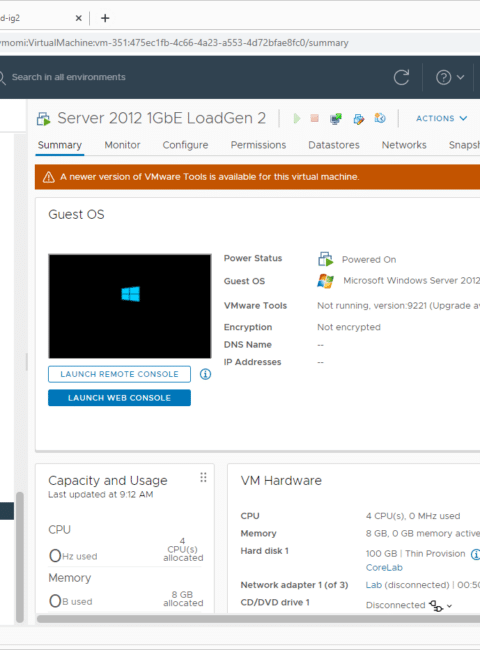This screenshot has height=650, width=480.
Task: Click the 'Network adapter 1 (of 3)' label
Action: [x=294, y=585]
